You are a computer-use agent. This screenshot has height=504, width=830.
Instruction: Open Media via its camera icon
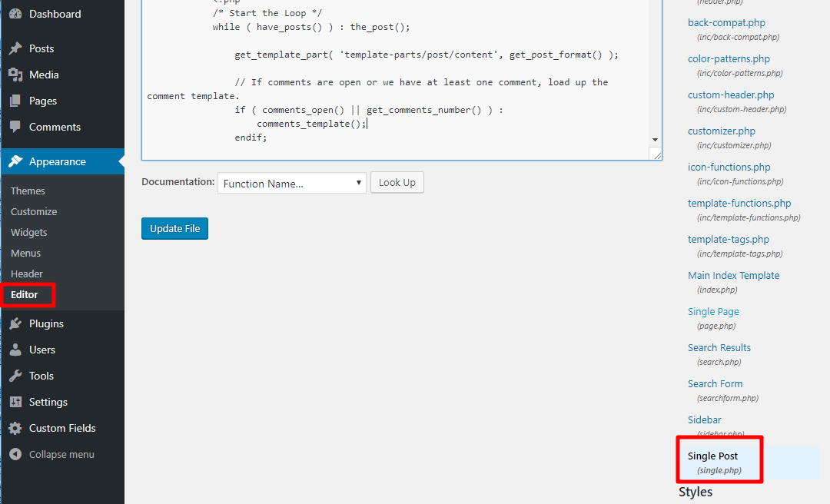tap(15, 75)
